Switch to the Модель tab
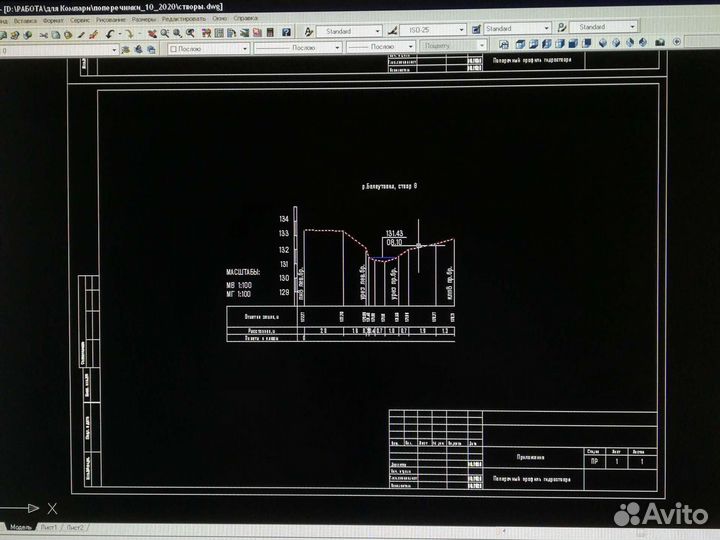Viewport: 720px width, 540px height. click(x=21, y=527)
